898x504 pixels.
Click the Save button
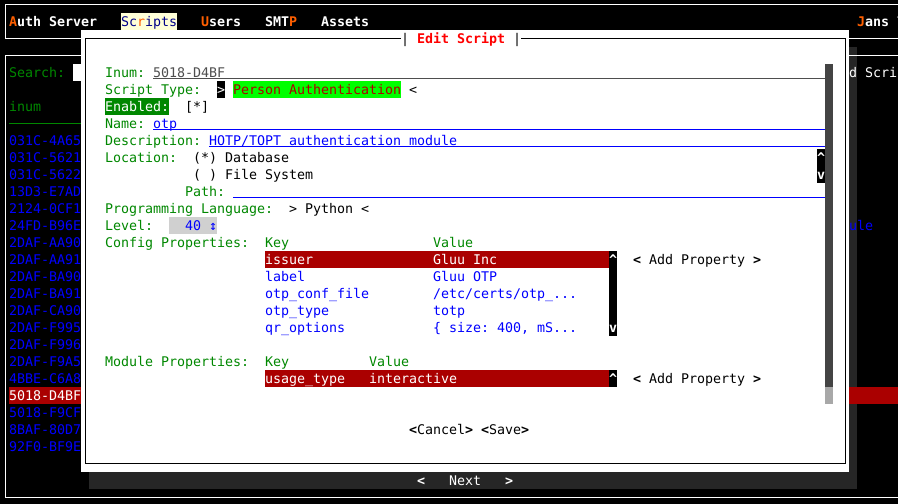click(505, 430)
